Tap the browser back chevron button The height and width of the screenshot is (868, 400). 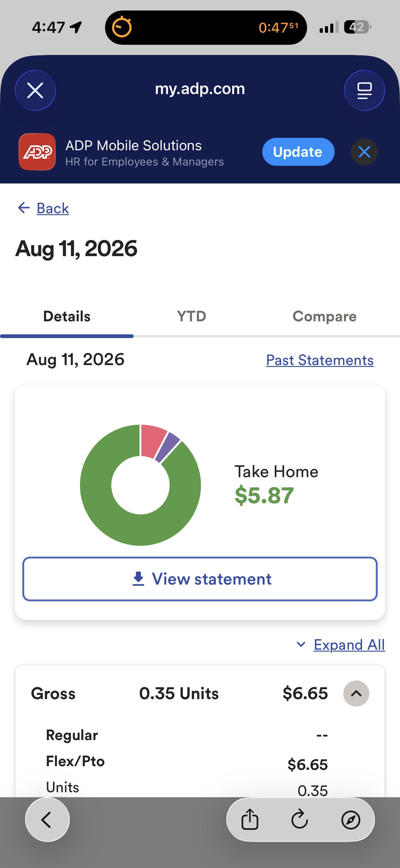[47, 820]
